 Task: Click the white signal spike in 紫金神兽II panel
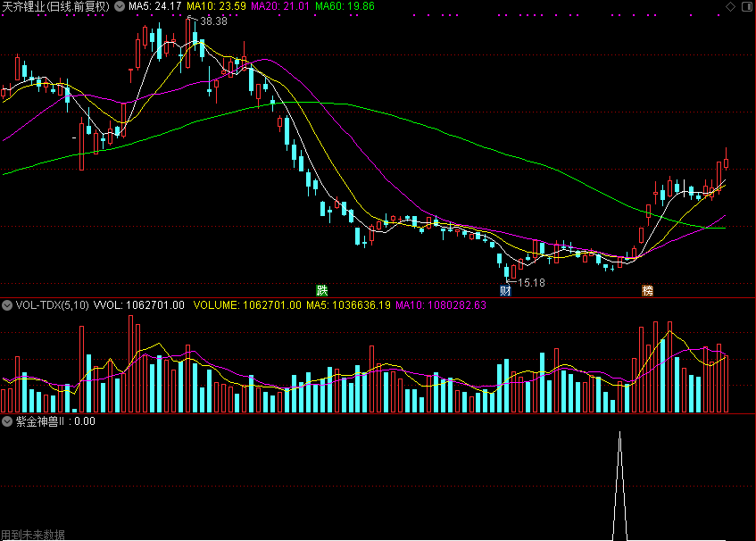(x=620, y=486)
